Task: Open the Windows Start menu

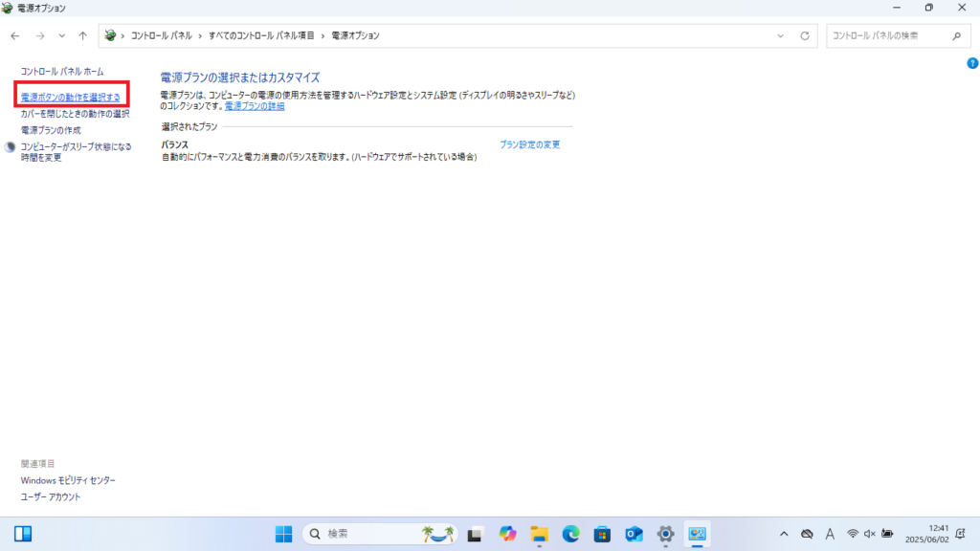Action: [x=283, y=534]
